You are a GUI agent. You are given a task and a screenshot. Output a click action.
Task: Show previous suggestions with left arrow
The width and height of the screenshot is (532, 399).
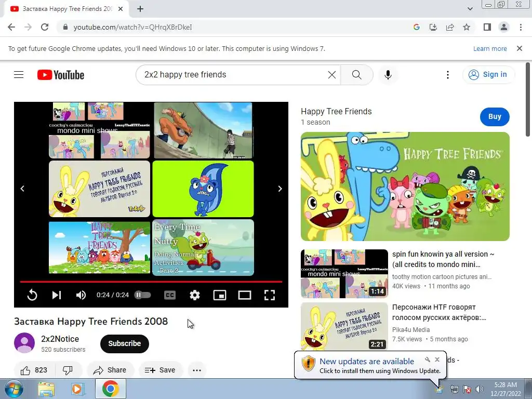(x=22, y=189)
